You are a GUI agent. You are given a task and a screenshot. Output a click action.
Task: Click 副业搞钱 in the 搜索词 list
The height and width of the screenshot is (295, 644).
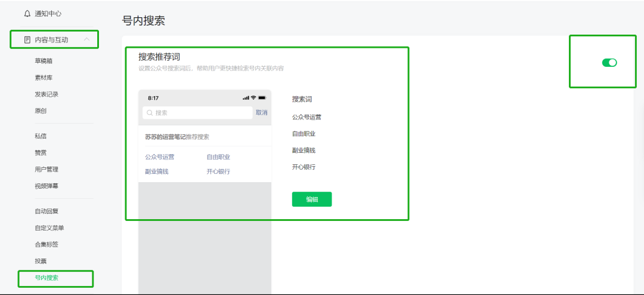[304, 150]
